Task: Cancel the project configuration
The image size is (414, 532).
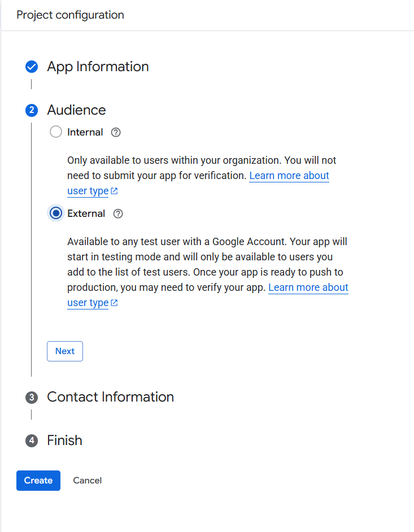Action: coord(87,480)
